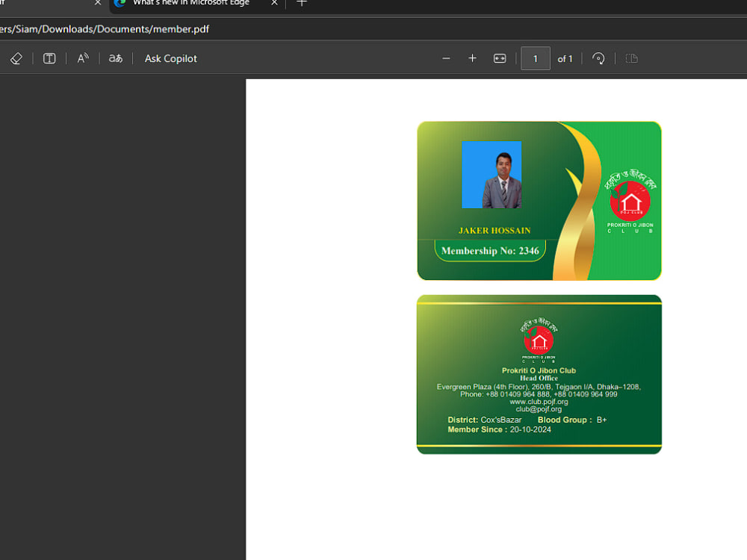Select the 'of 1' page count text
The height and width of the screenshot is (560, 747).
[x=565, y=59]
